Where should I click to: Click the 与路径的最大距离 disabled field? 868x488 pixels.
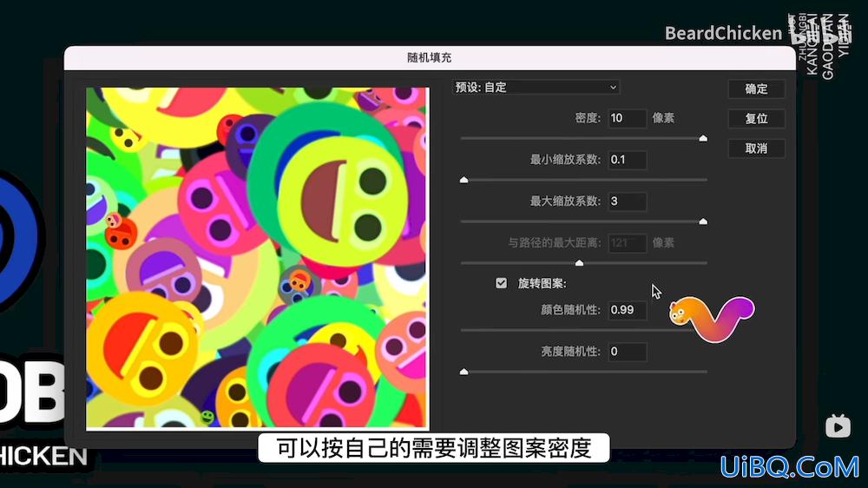click(x=628, y=242)
